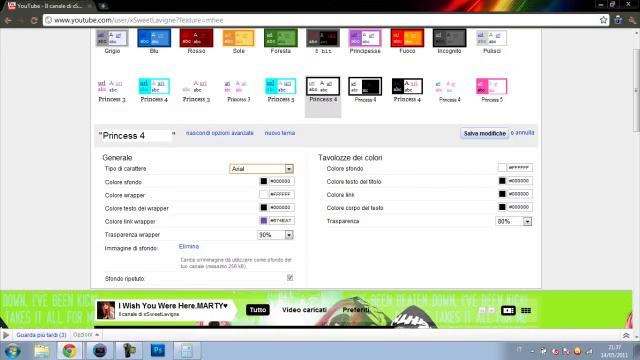Click Elimina background image link
The image size is (640, 360).
point(189,247)
